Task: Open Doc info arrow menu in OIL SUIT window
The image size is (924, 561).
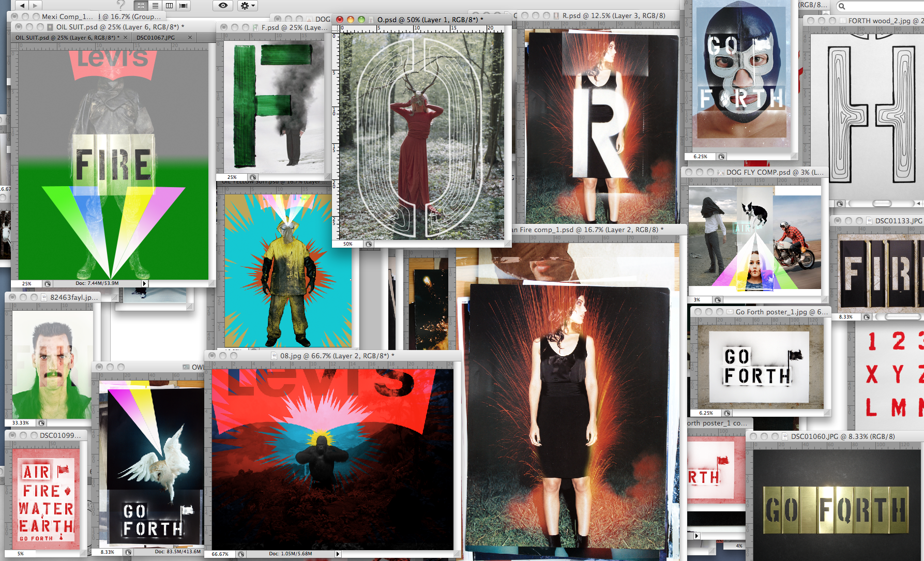Action: [x=145, y=283]
